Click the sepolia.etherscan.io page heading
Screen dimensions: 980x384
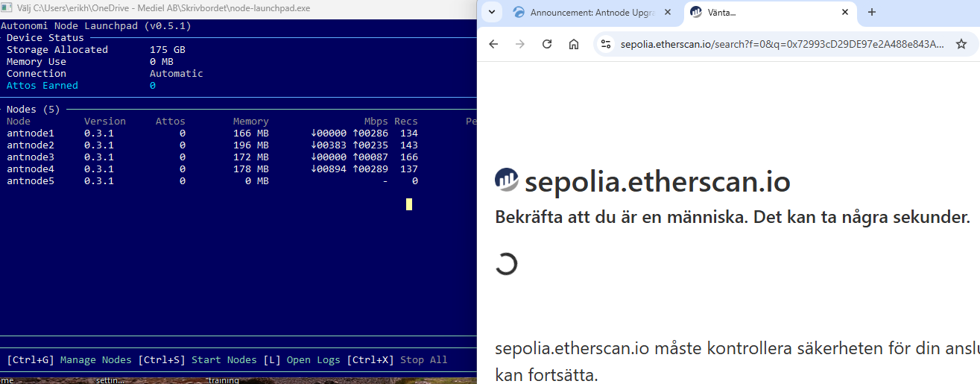point(658,181)
